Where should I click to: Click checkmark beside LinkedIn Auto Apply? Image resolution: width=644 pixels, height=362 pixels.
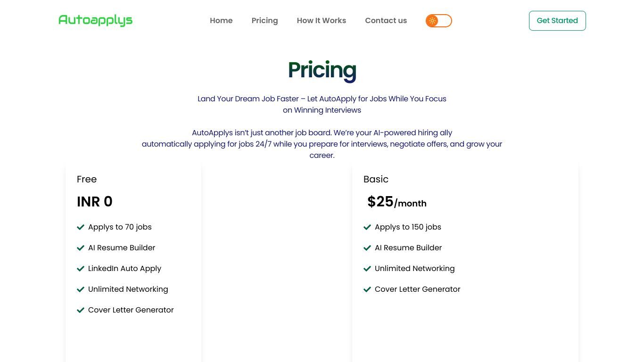81,269
